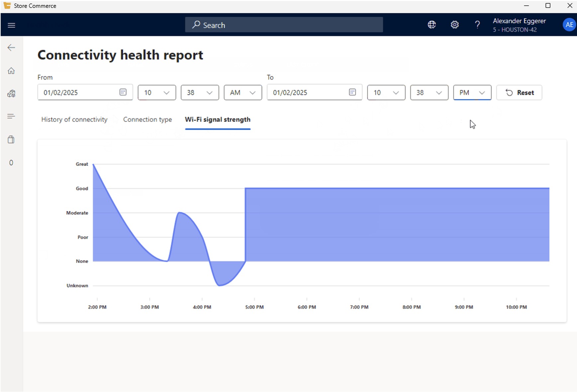Open the settings gear icon
The height and width of the screenshot is (392, 577).
(x=455, y=25)
